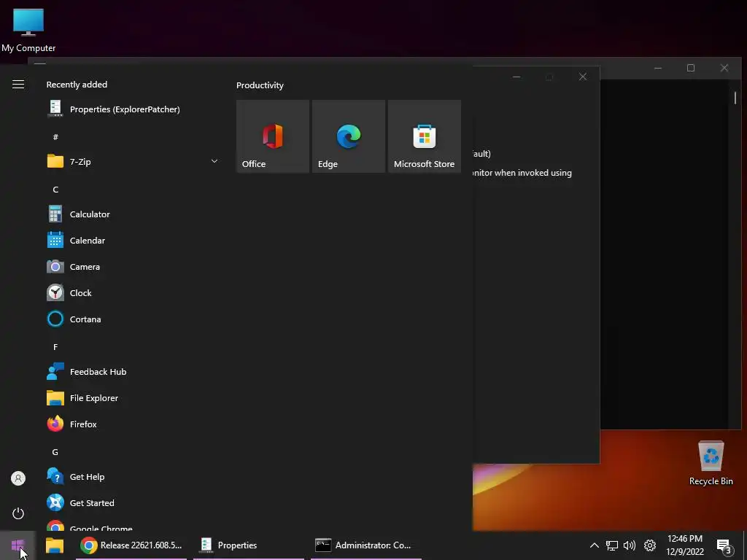Launch the Clock app
The height and width of the screenshot is (560, 747).
[132, 292]
